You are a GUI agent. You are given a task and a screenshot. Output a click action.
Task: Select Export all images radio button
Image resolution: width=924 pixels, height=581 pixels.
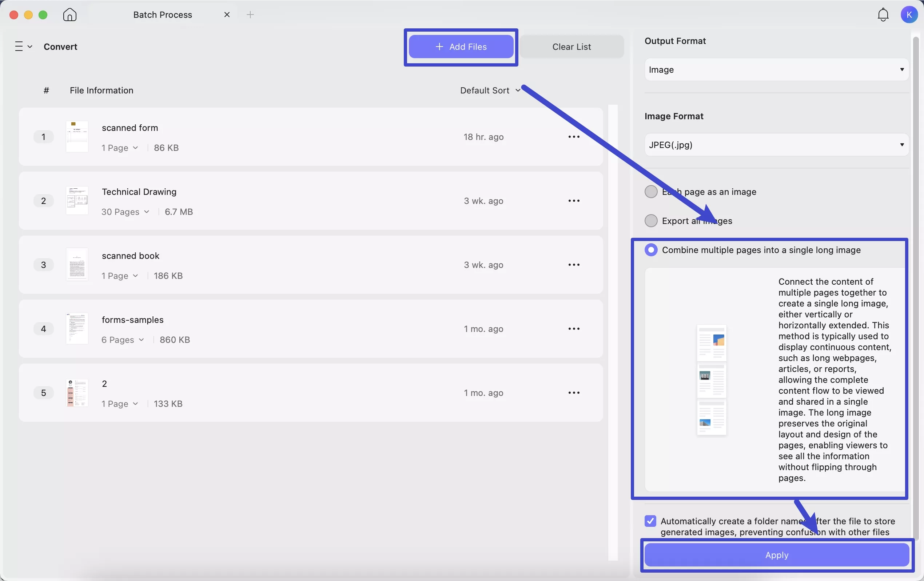click(x=651, y=221)
